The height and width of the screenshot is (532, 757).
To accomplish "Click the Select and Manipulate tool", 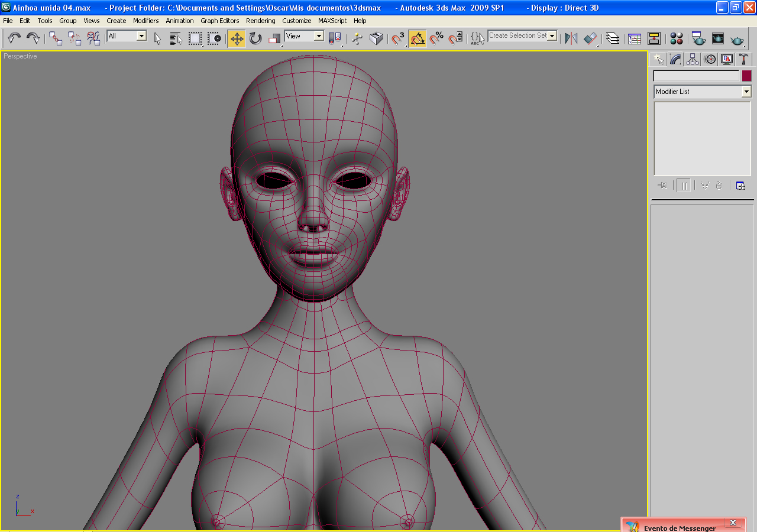I will [x=357, y=38].
